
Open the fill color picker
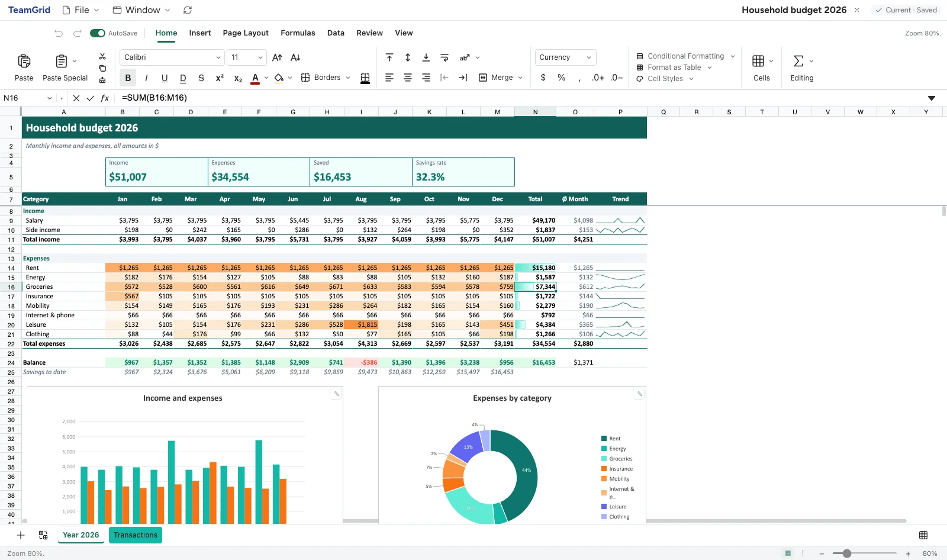[290, 78]
